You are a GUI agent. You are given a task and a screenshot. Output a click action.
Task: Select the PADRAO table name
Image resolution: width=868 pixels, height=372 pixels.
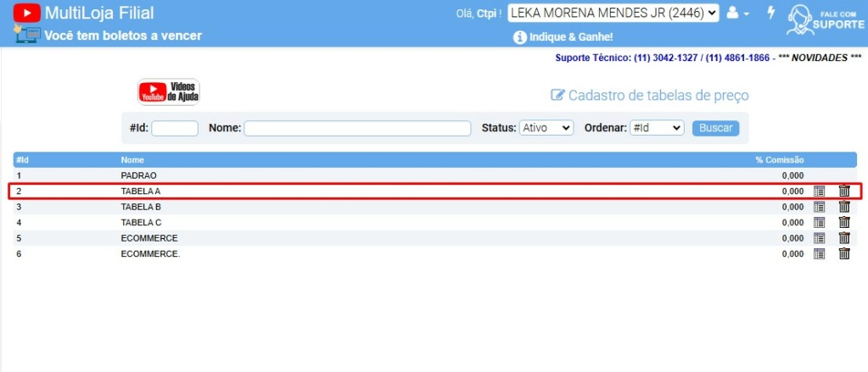pos(139,175)
